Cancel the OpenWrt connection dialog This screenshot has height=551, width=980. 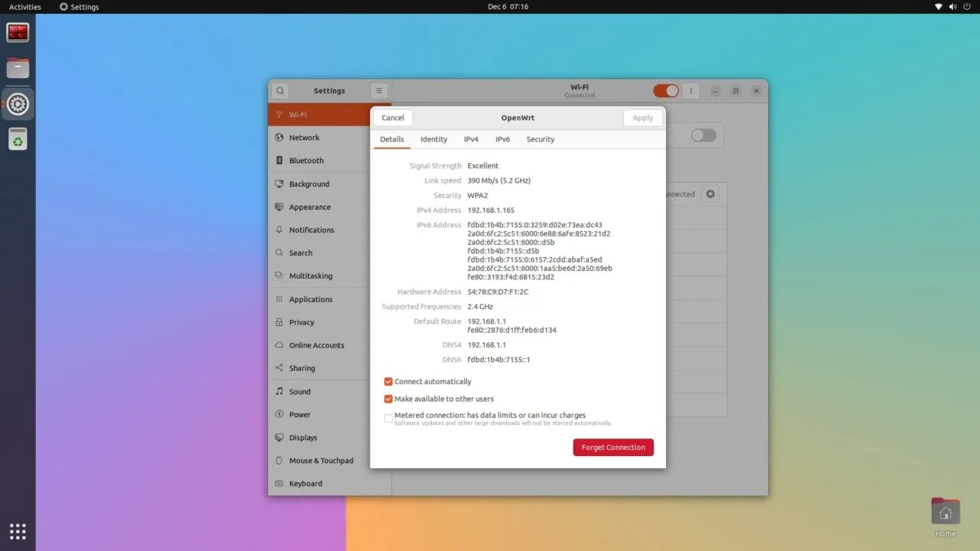392,117
